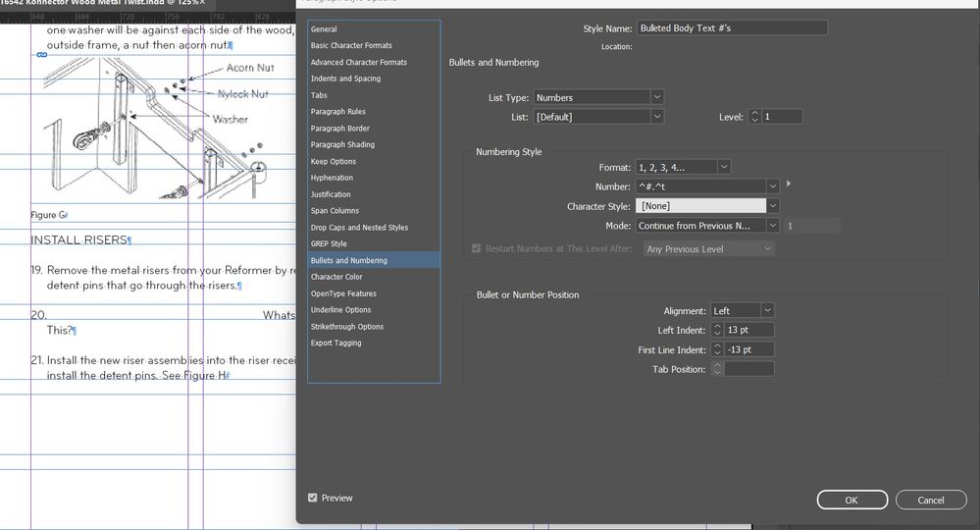Edit the Style Name field

point(732,28)
